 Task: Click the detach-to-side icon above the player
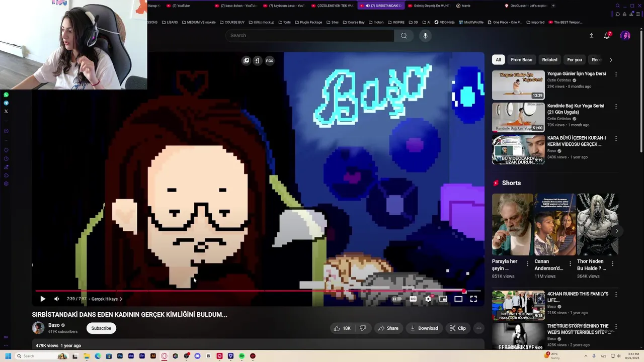point(257,61)
